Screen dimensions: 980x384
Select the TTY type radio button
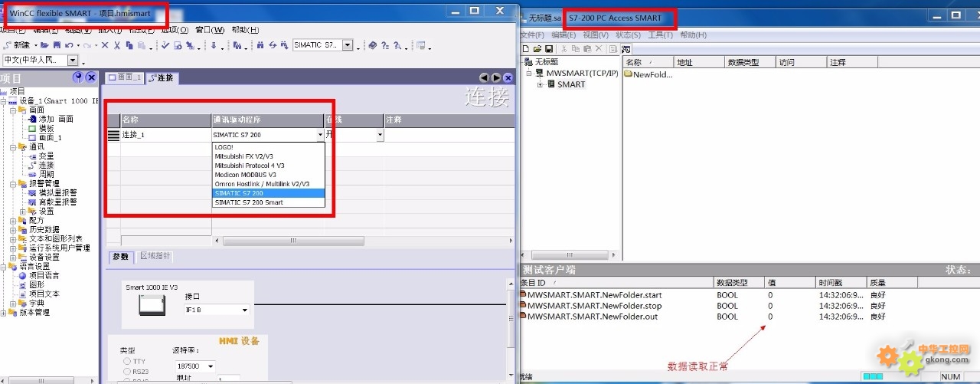(x=126, y=360)
